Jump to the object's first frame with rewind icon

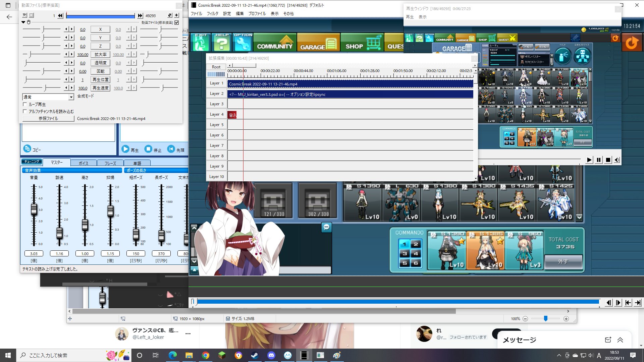(x=60, y=15)
